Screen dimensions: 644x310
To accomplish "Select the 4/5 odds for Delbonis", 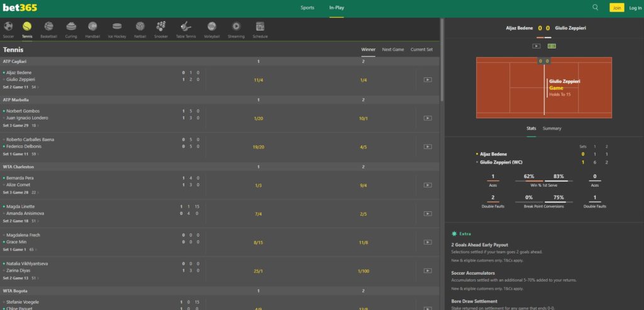I will point(363,147).
